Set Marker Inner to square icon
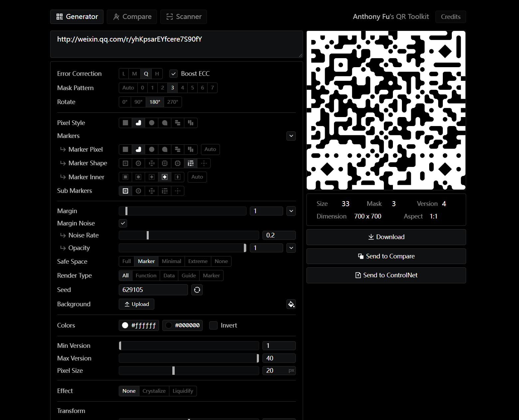519x420 pixels. pos(125,177)
